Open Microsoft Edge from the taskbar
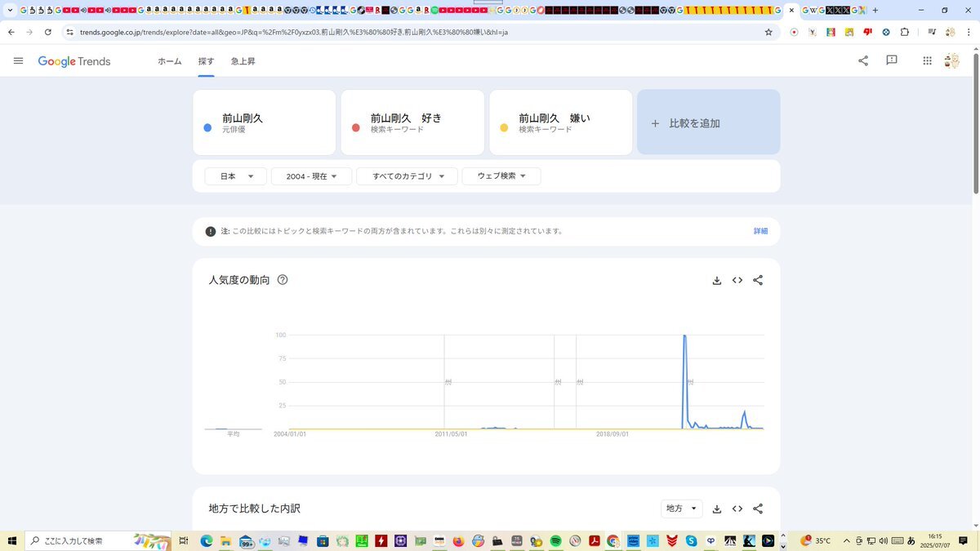Viewport: 980px width, 551px height. (x=207, y=540)
